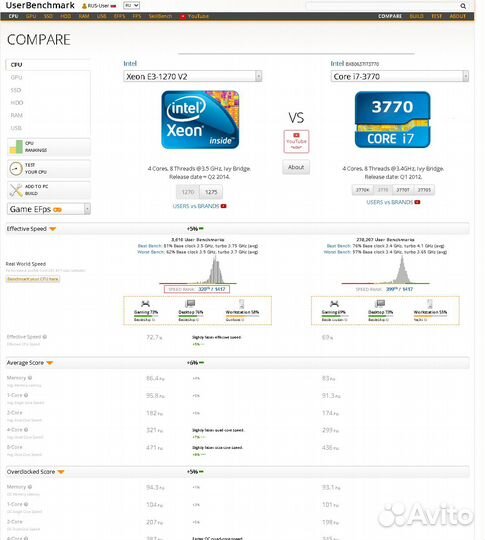Click info icon beside Average Score 4-Core
485x540 pixels.
(26, 429)
